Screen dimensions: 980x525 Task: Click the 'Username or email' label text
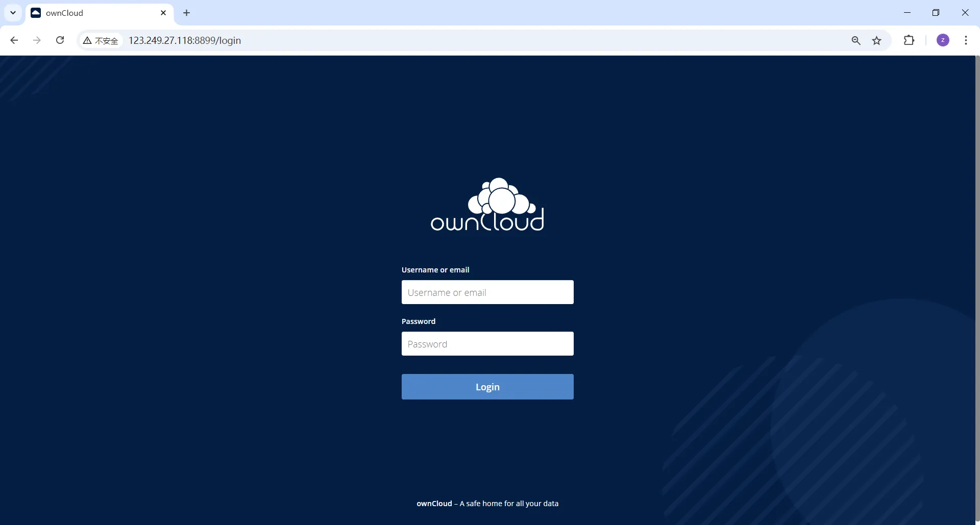click(435, 270)
